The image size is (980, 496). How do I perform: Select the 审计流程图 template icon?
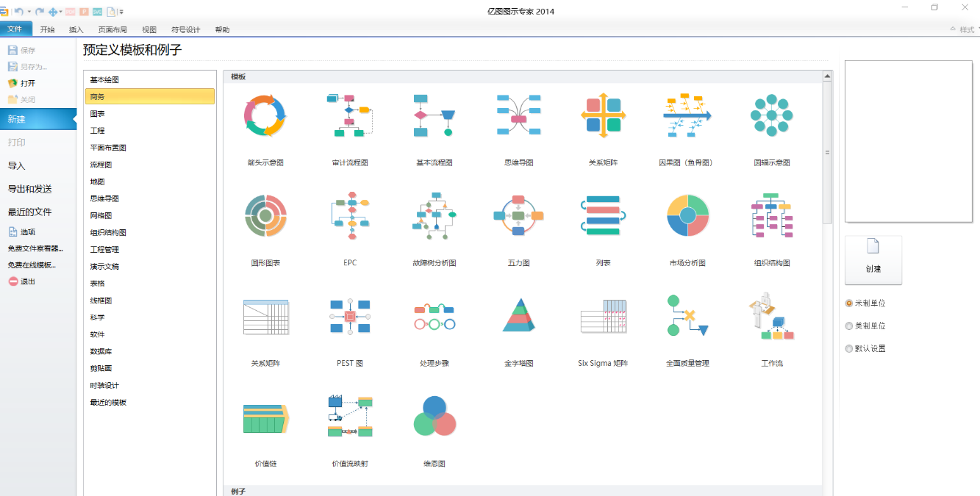350,115
